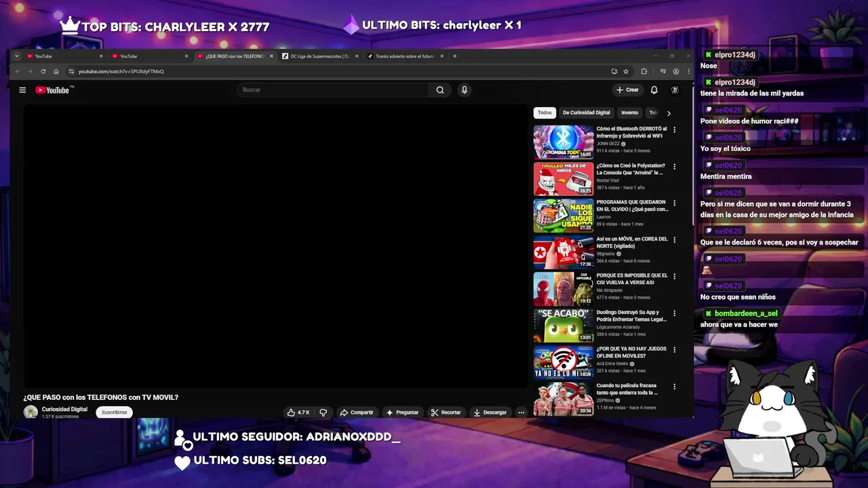Open the browser media controls icon
The image size is (868, 488).
[663, 71]
